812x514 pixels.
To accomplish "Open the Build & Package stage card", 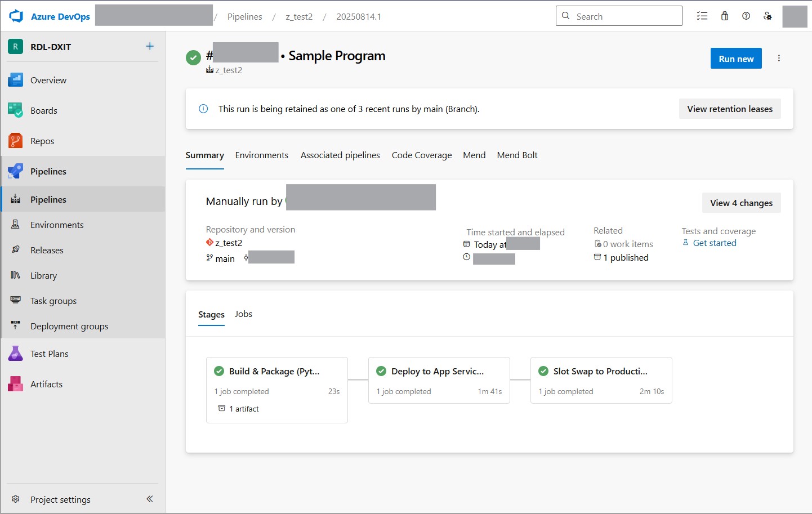I will click(x=277, y=390).
